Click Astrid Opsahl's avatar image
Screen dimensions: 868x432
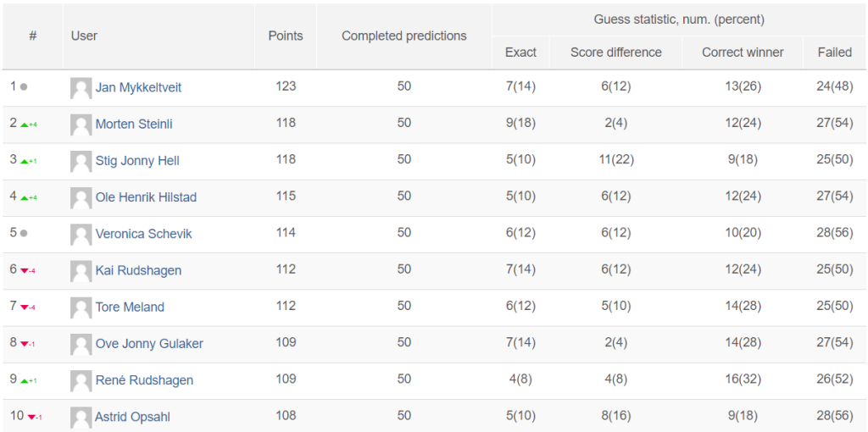[x=81, y=417]
